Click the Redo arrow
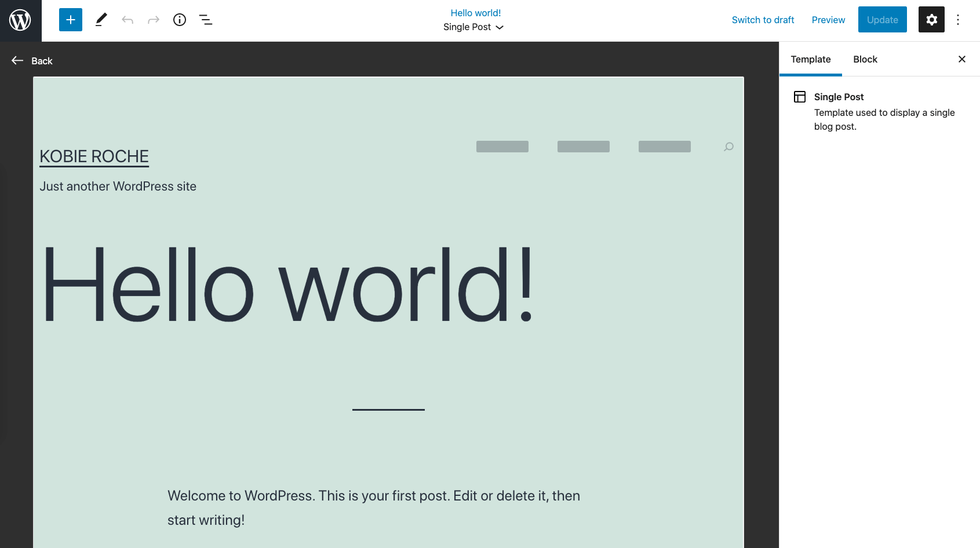The width and height of the screenshot is (980, 548). click(154, 20)
